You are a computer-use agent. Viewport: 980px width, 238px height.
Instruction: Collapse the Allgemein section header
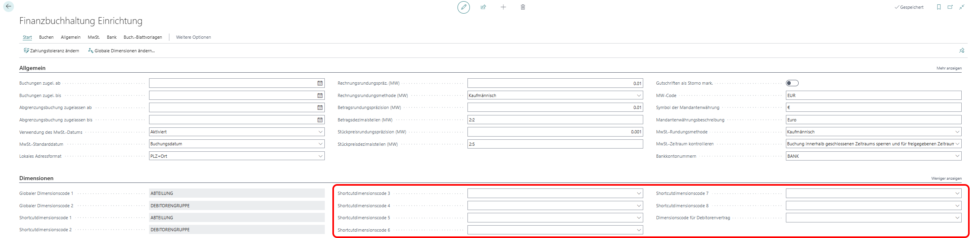pos(32,68)
